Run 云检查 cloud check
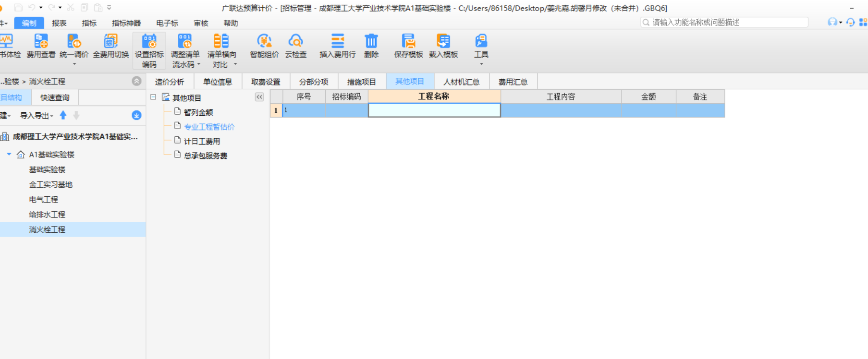Screen dimensions: 868x359 pos(295,47)
